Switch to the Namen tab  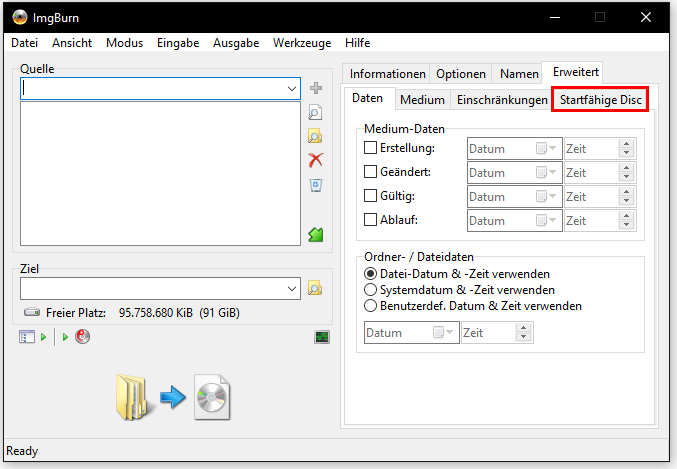click(x=519, y=74)
